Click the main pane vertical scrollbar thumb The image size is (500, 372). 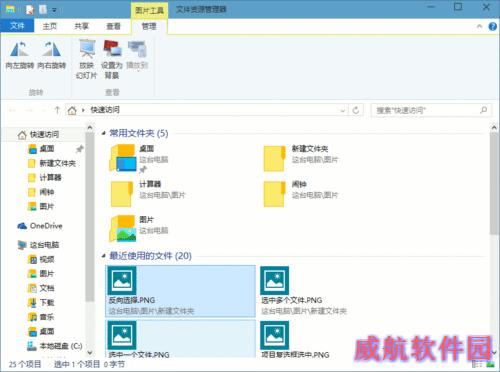[494, 183]
